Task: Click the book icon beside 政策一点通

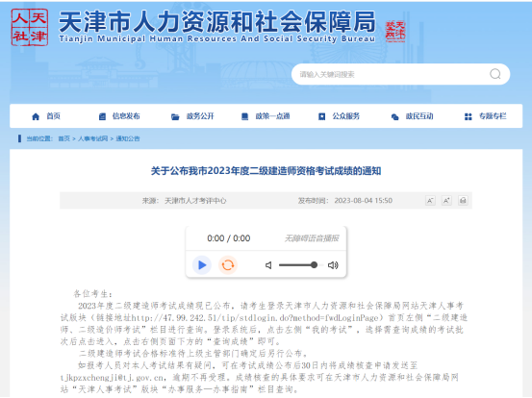Action: tap(244, 116)
